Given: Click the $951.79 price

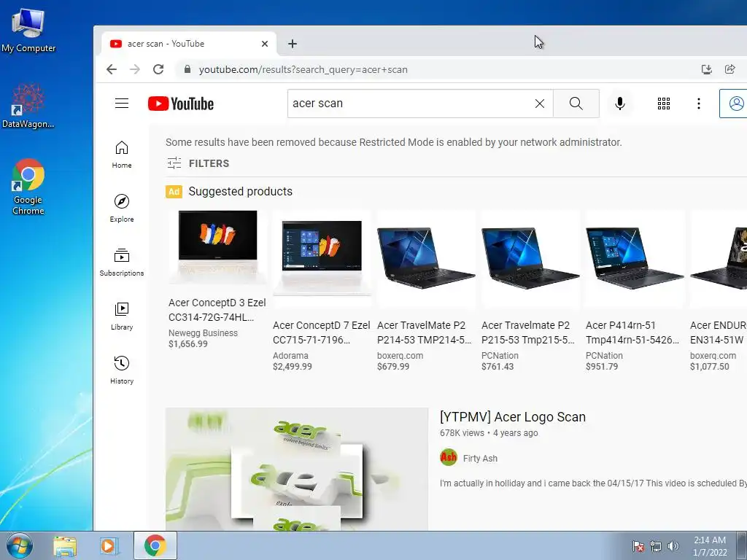Looking at the screenshot, I should coord(602,367).
